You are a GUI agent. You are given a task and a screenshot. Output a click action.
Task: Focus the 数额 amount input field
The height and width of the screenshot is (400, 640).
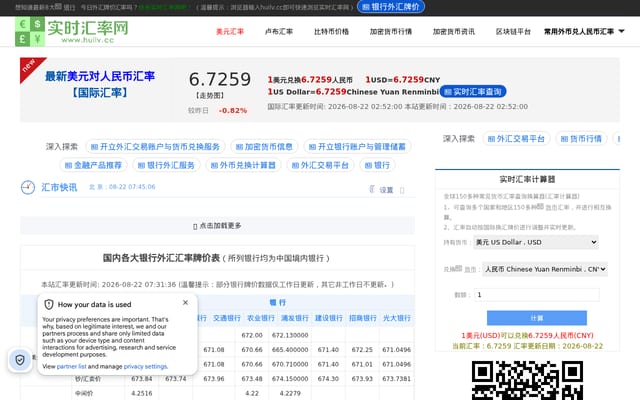[x=537, y=295]
